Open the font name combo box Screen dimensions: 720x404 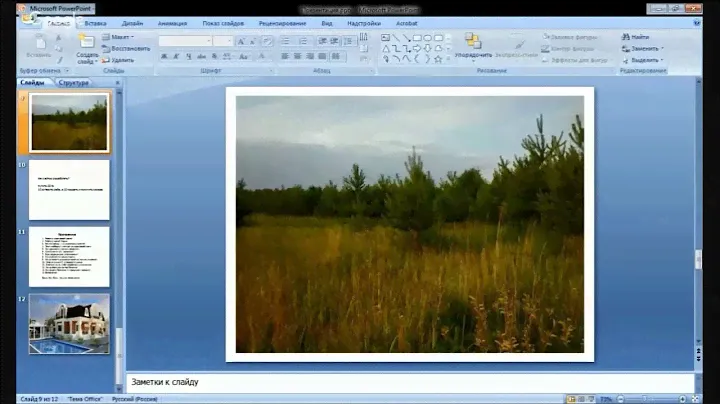point(184,41)
